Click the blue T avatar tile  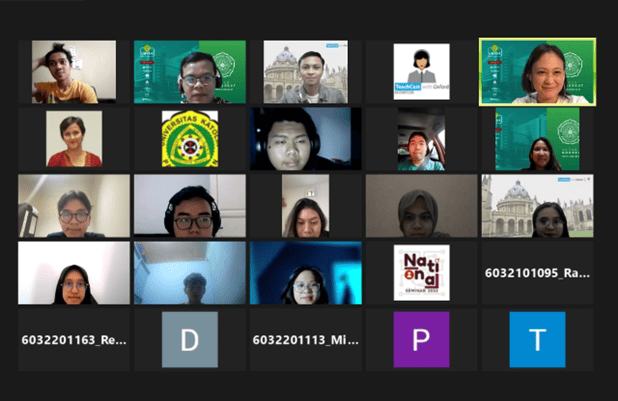tap(537, 339)
